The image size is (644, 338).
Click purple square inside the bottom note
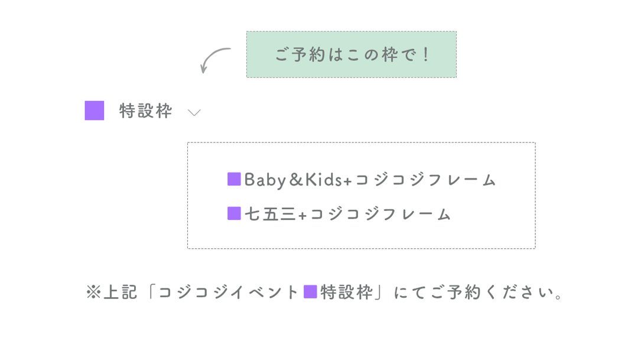tap(310, 292)
